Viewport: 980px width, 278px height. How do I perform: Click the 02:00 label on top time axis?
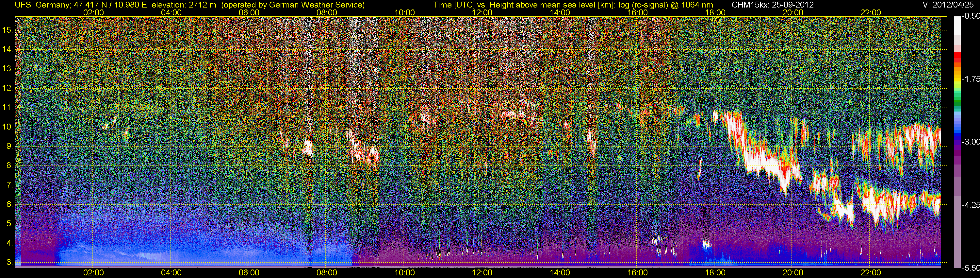point(93,12)
